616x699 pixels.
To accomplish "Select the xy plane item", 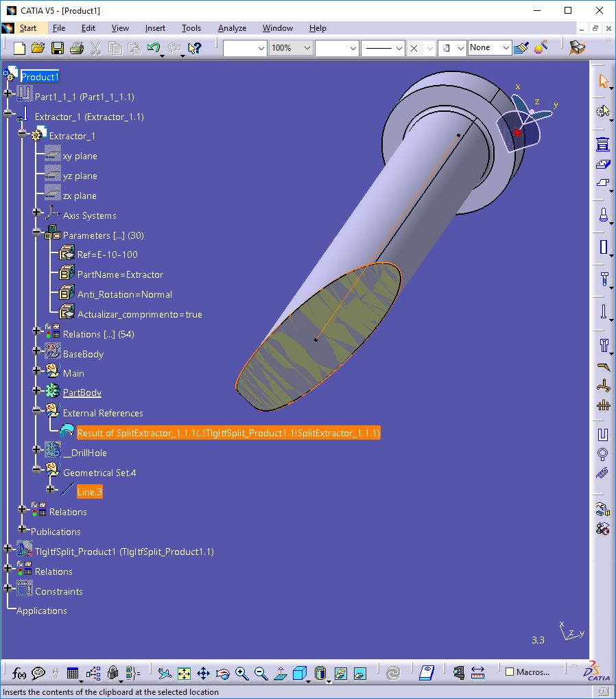I will click(80, 156).
